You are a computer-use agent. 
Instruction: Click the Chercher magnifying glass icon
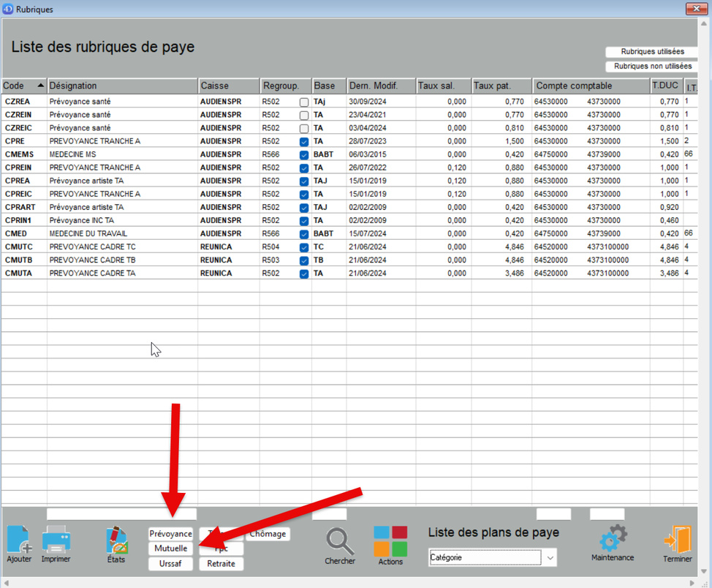(x=339, y=542)
